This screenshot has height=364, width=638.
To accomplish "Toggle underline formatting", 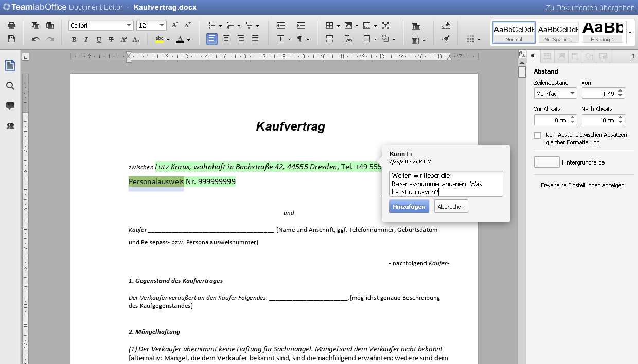I will pyautogui.click(x=98, y=39).
